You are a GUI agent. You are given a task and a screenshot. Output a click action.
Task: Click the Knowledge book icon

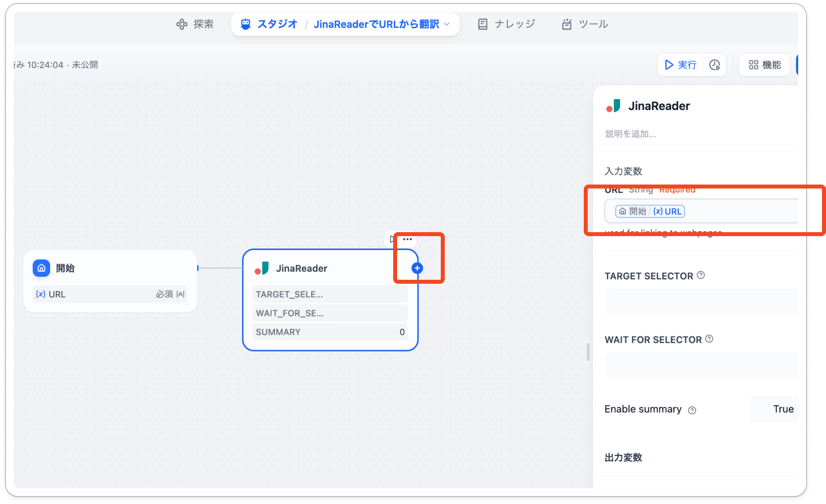[x=482, y=24]
